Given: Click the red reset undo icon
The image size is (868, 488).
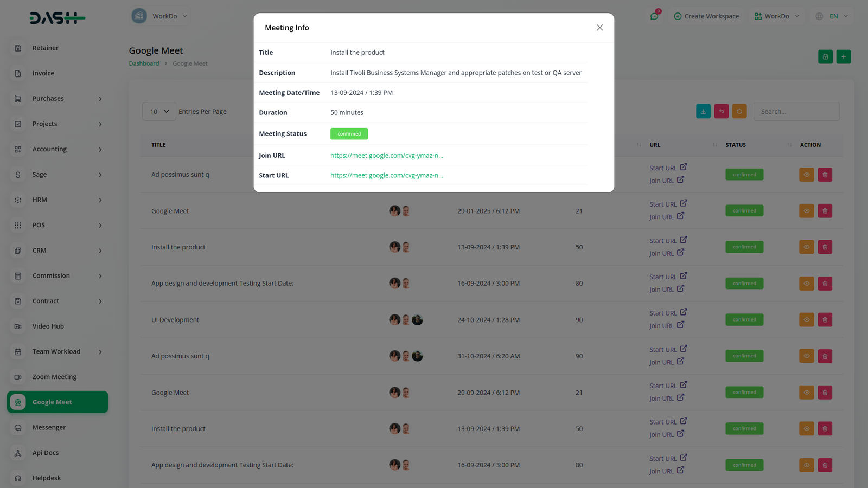Looking at the screenshot, I should [721, 112].
